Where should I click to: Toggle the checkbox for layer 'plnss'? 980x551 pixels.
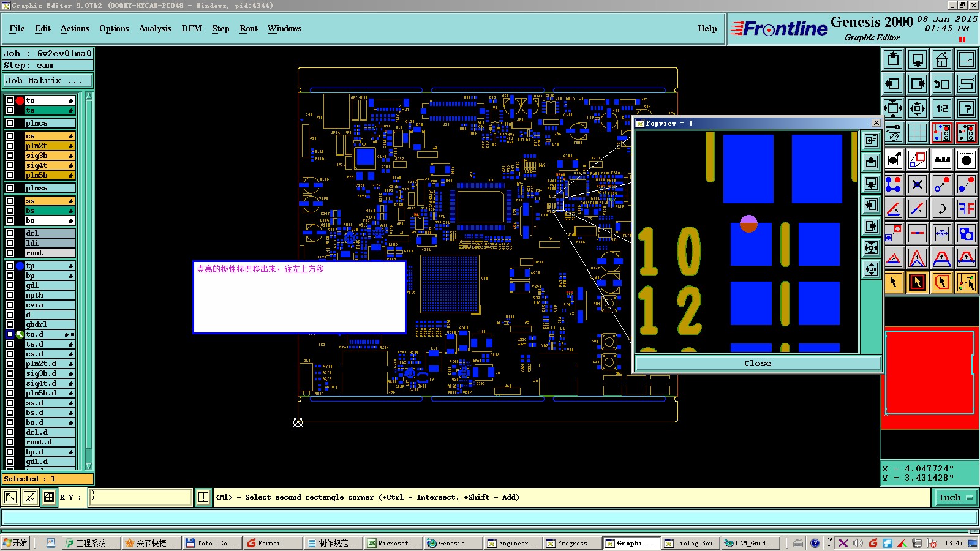(10, 188)
